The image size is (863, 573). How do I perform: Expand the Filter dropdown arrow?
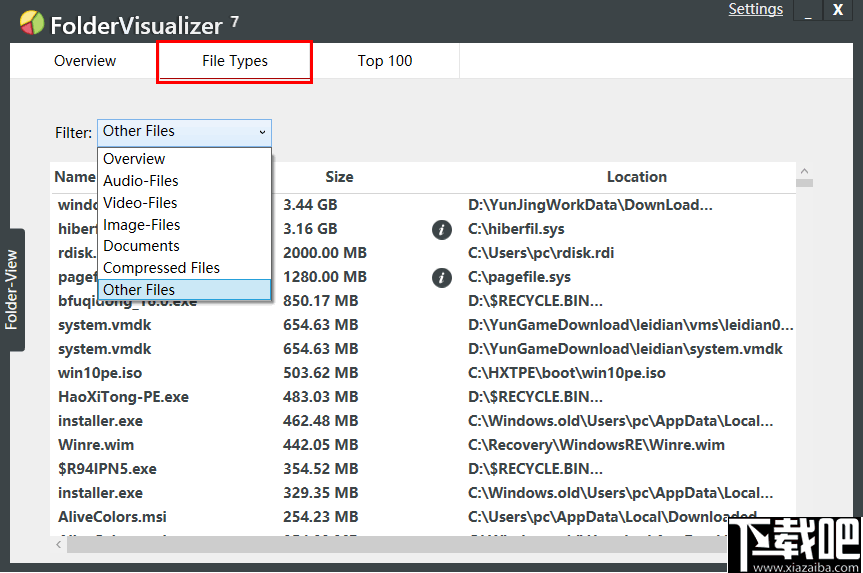point(262,132)
